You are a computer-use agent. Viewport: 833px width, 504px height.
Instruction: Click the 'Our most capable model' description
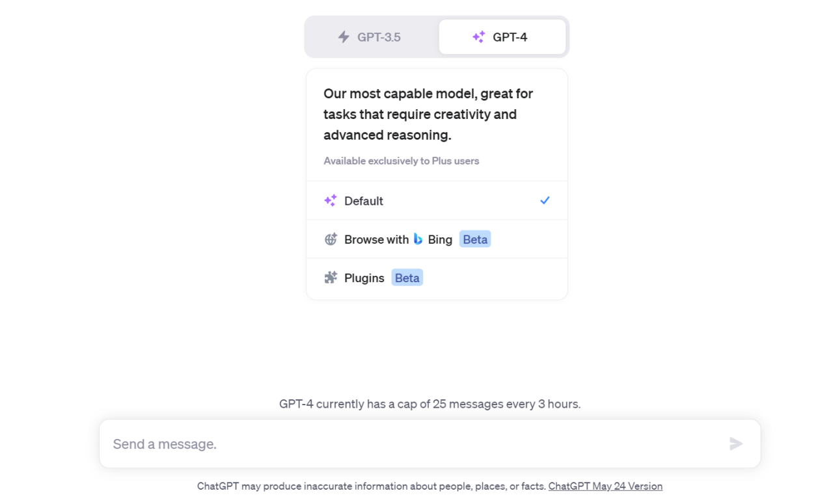click(428, 114)
